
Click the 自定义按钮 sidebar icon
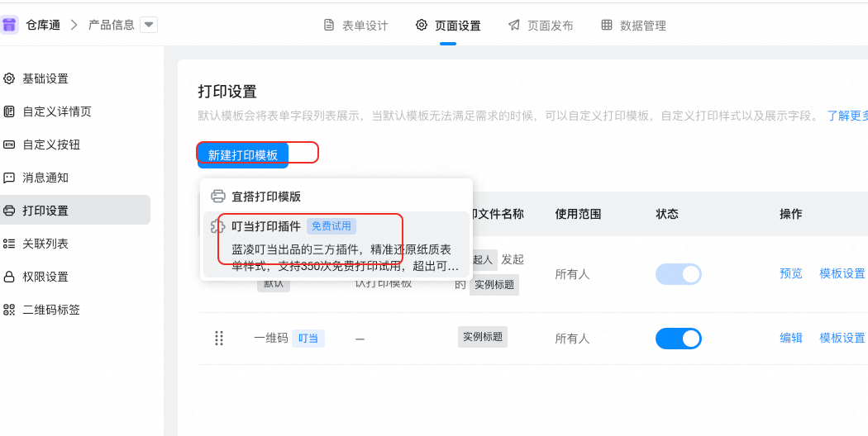pyautogui.click(x=9, y=145)
